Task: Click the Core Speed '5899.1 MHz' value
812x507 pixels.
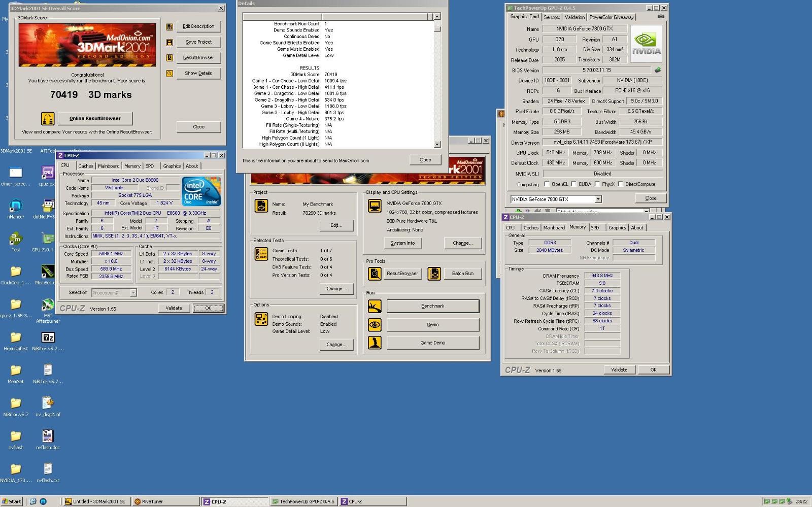Action: pos(111,254)
